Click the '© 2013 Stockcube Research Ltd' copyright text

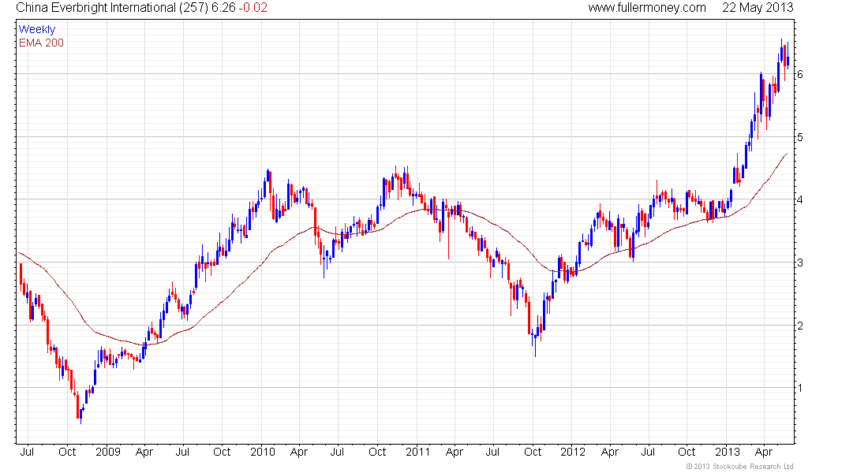pyautogui.click(x=739, y=467)
